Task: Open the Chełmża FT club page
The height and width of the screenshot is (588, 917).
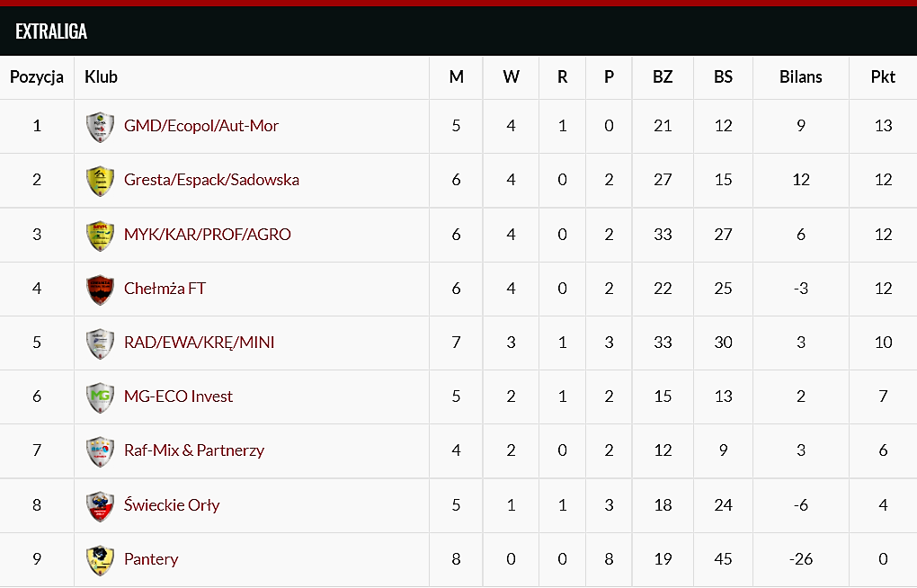Action: coord(165,289)
